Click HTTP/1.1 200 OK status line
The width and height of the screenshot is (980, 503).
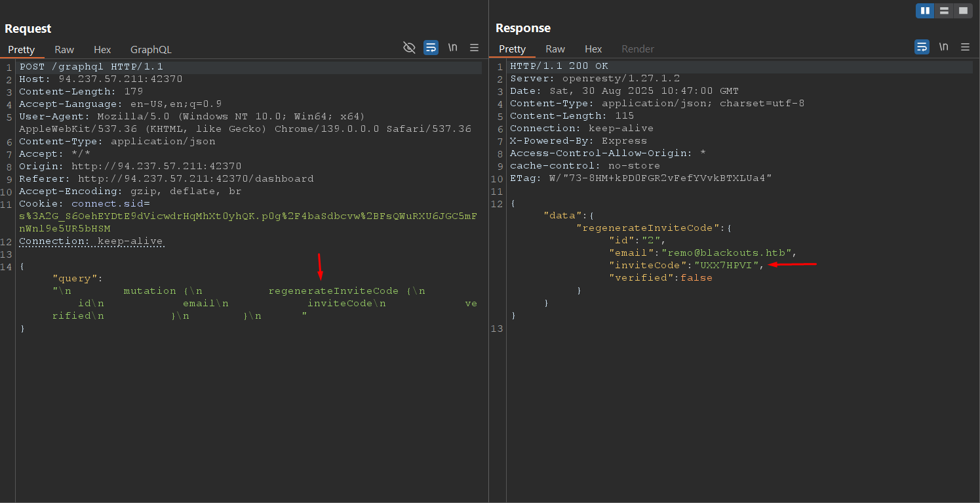559,66
